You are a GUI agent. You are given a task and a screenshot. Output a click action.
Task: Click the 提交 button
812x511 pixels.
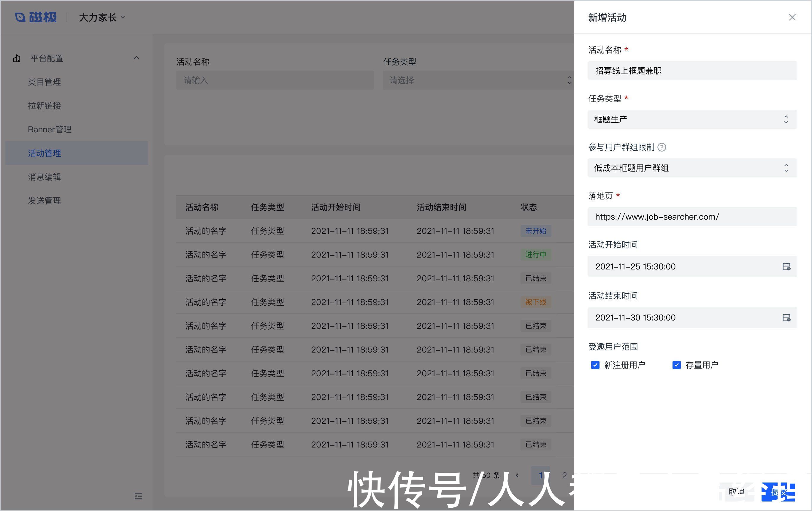coord(779,492)
